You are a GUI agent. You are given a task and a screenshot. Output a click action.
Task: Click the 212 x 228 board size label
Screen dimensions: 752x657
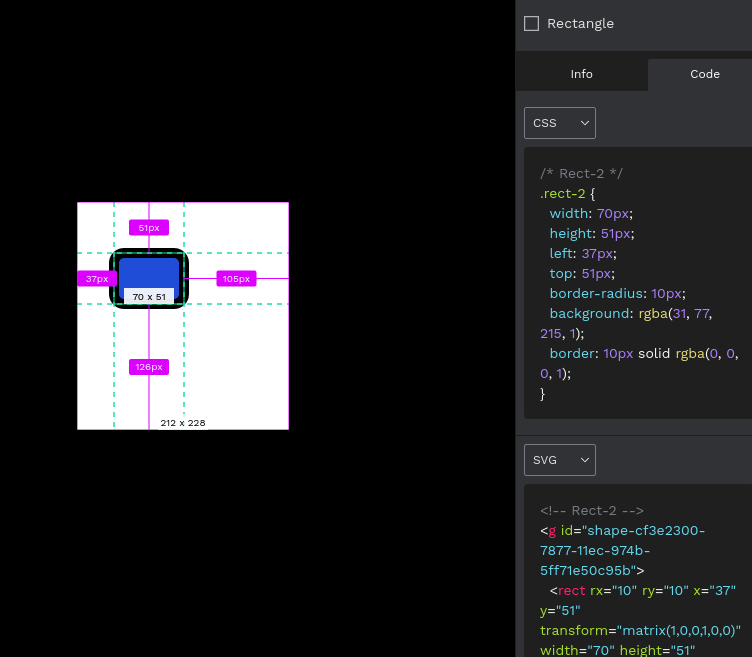click(182, 423)
